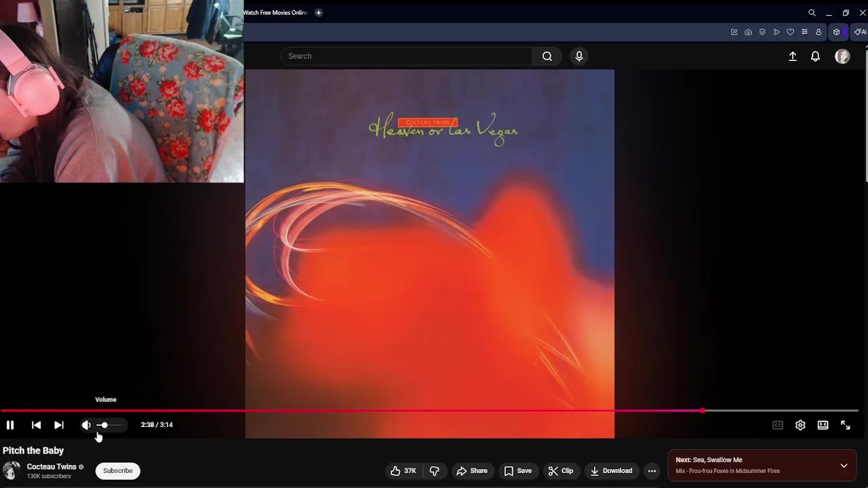This screenshot has width=868, height=488.
Task: Click the 130K subscribers text
Action: click(49, 476)
